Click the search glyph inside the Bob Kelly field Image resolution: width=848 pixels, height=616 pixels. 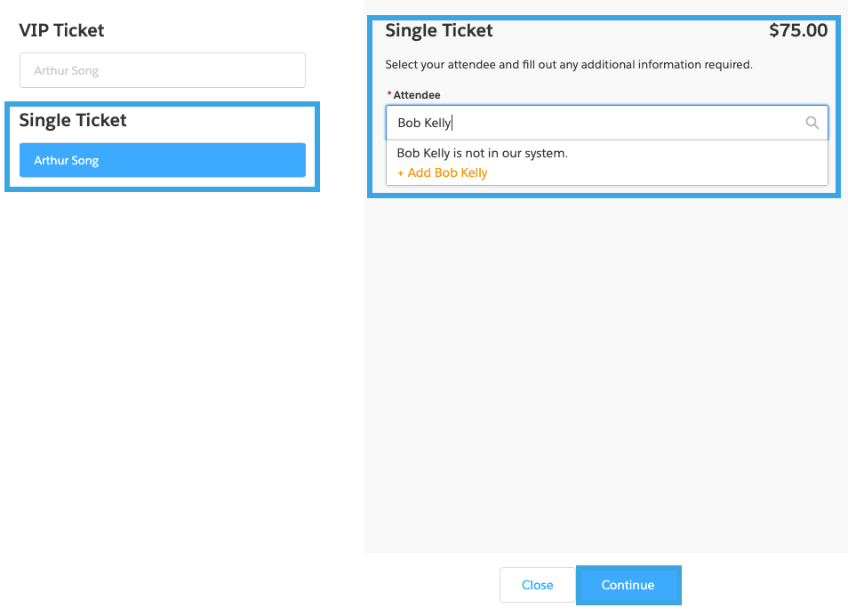[x=812, y=122]
